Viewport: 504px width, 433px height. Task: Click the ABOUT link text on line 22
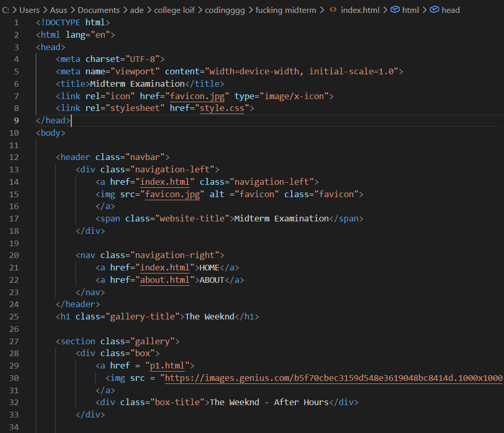coord(212,280)
